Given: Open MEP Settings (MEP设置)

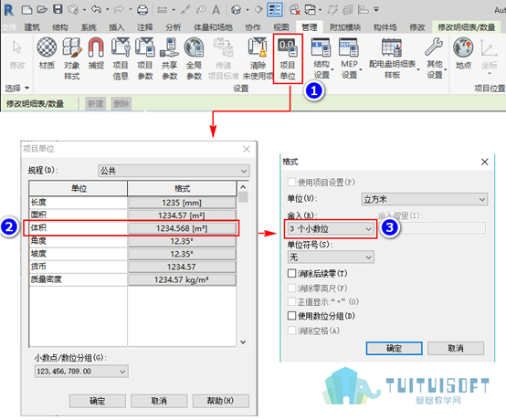Looking at the screenshot, I should click(x=350, y=58).
